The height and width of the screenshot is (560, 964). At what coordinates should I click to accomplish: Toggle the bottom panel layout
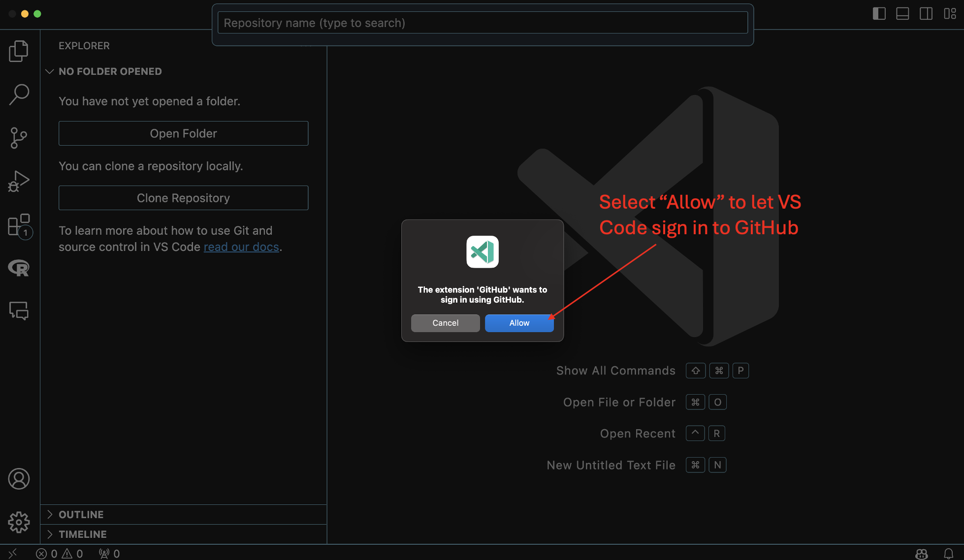pyautogui.click(x=902, y=14)
